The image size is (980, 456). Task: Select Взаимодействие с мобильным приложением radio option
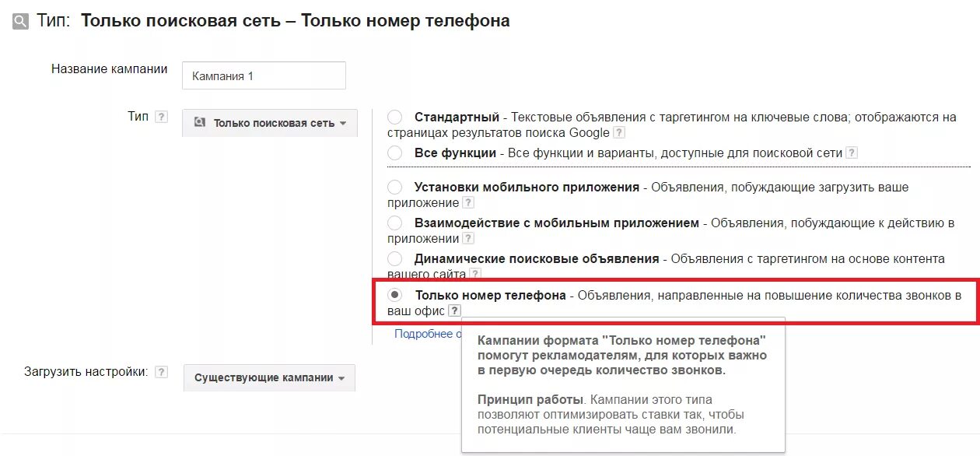pyautogui.click(x=395, y=223)
